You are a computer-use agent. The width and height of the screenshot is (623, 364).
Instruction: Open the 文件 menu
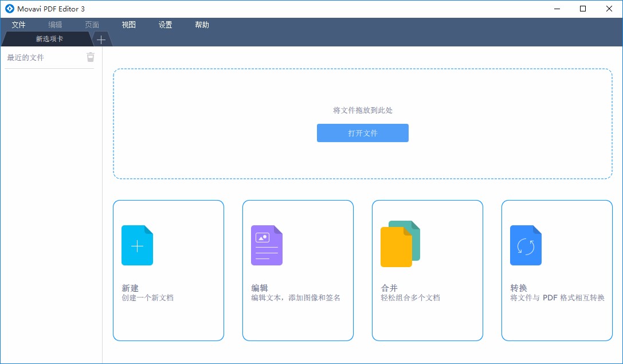(x=18, y=24)
